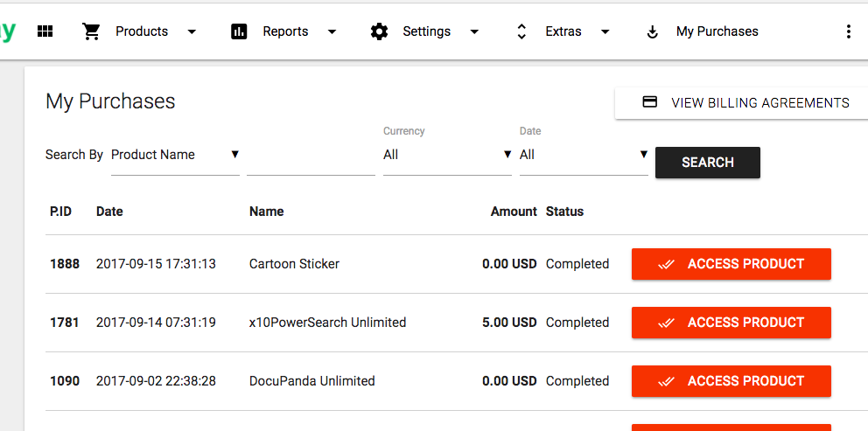Access product for x10PowerSearch Unlimited
Viewport: 868px width, 431px height.
coord(731,323)
